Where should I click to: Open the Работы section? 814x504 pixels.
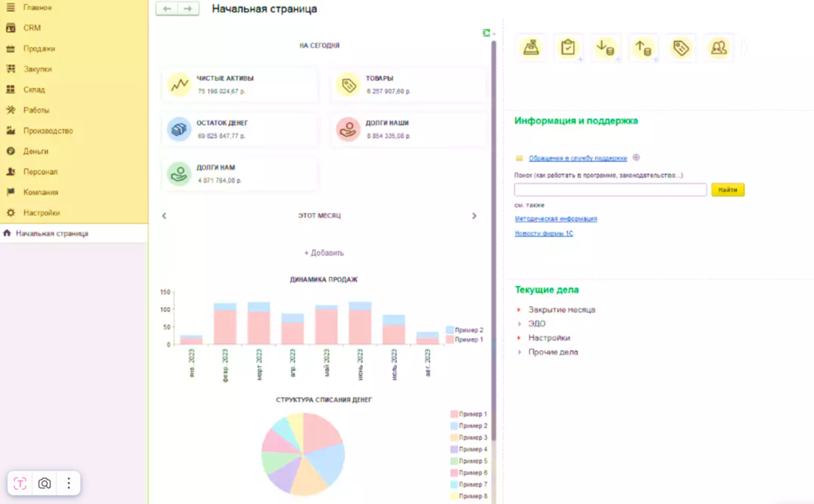(x=74, y=110)
